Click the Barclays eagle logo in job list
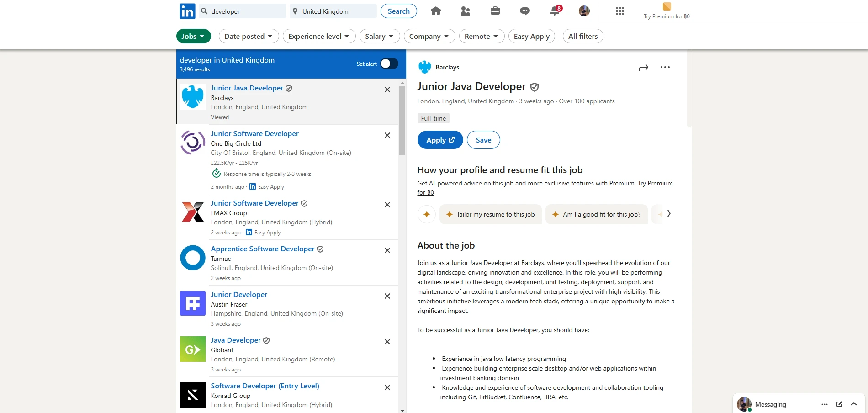This screenshot has width=868, height=413. pyautogui.click(x=193, y=97)
